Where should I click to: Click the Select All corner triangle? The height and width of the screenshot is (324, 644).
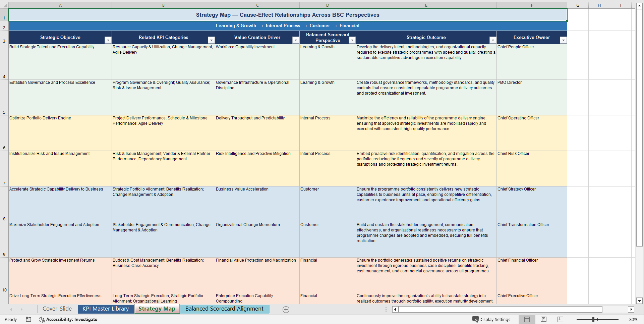tap(4, 5)
